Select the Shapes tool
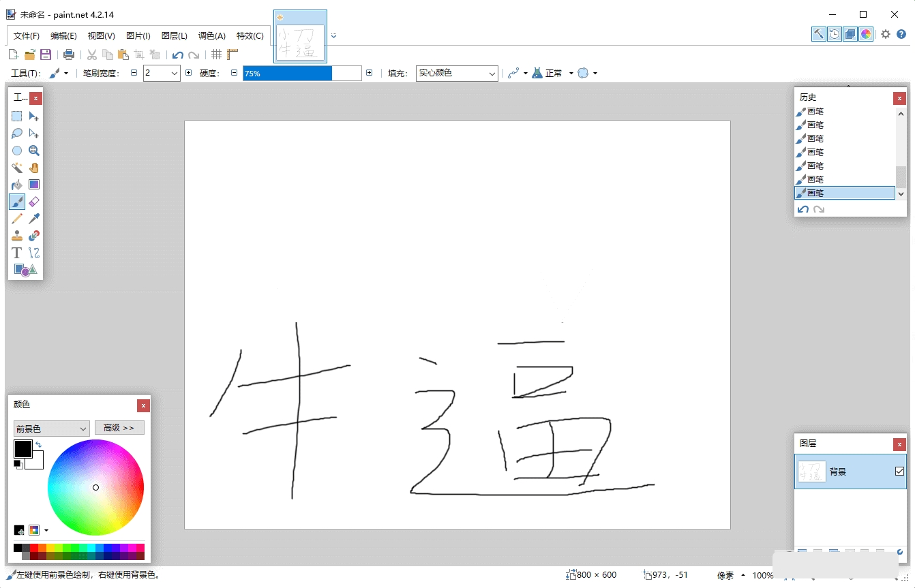 coord(25,270)
